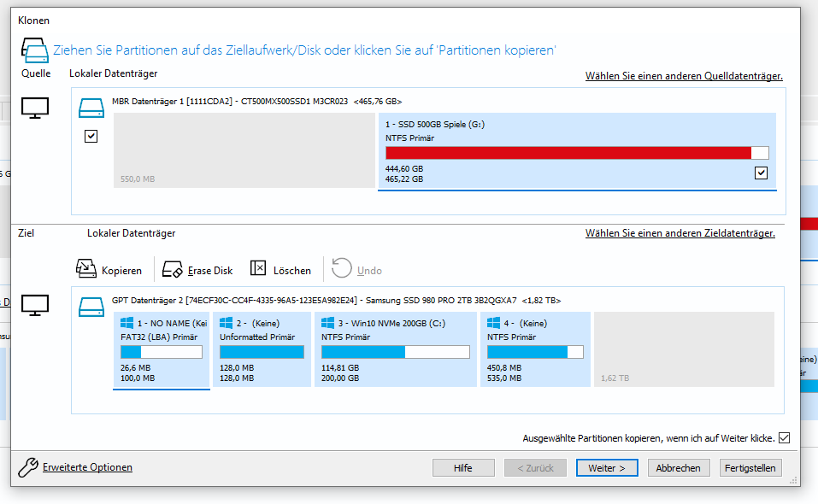Screen dimensions: 818x504
Task: Open 'Wählen Sie einen anderen Zieldatenträger' link
Action: pyautogui.click(x=680, y=233)
